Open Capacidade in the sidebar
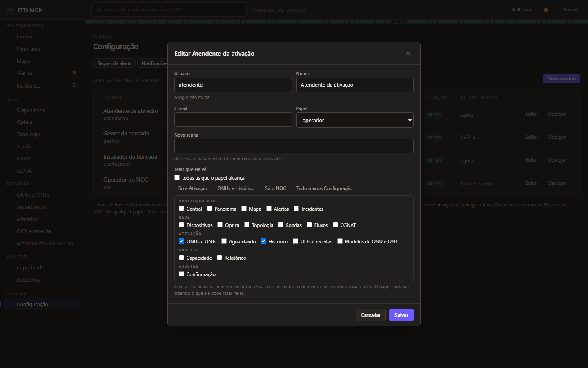 (30, 268)
